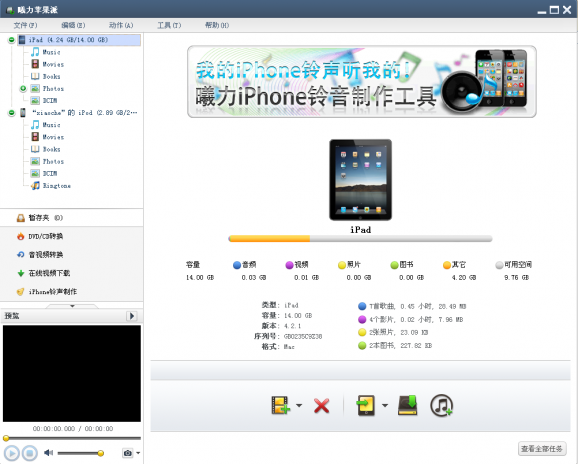Click the blue 音频 legend dot
The width and height of the screenshot is (578, 464).
[x=237, y=265]
